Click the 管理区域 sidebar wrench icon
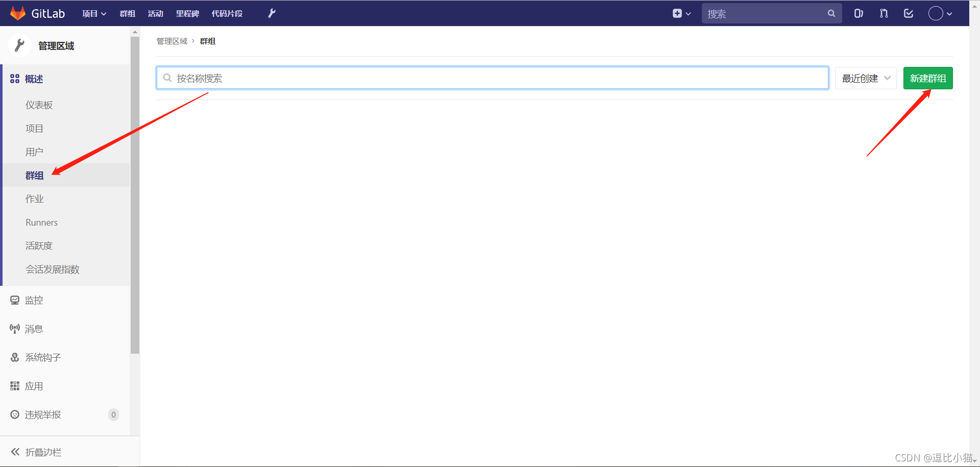The width and height of the screenshot is (980, 467). [19, 45]
